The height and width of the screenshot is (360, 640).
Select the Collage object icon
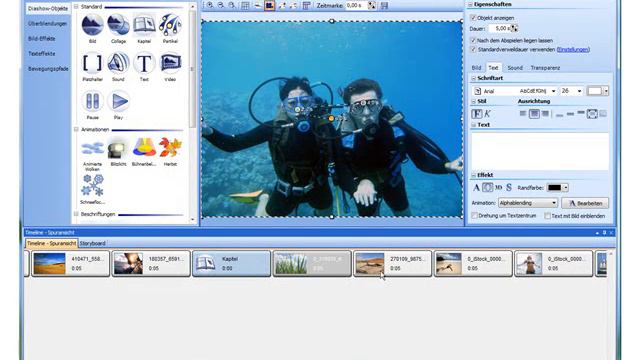[x=118, y=25]
